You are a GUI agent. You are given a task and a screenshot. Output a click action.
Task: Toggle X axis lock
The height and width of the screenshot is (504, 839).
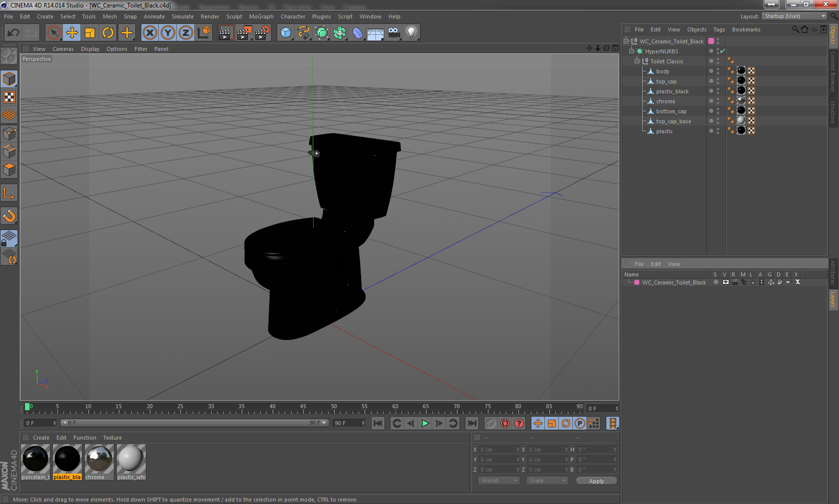(149, 33)
